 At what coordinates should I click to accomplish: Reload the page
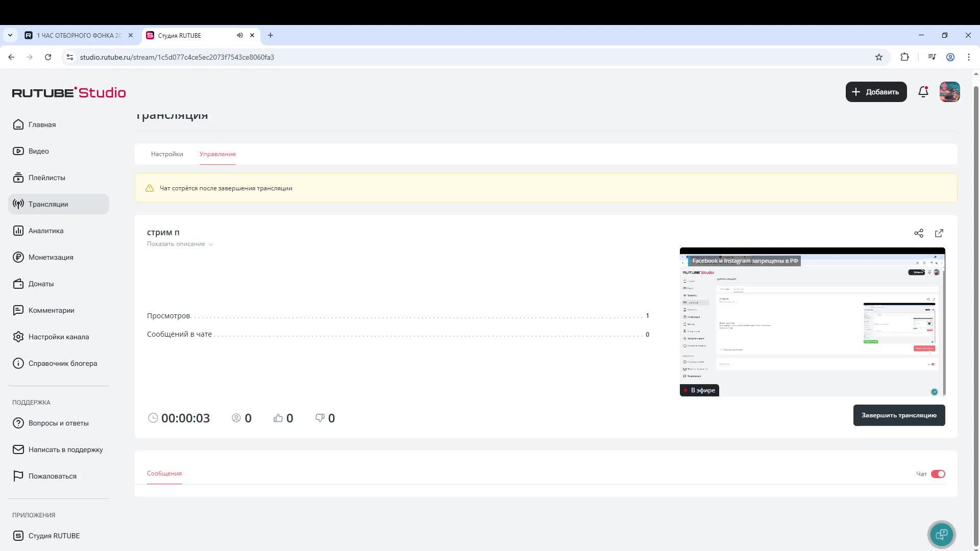pyautogui.click(x=48, y=57)
